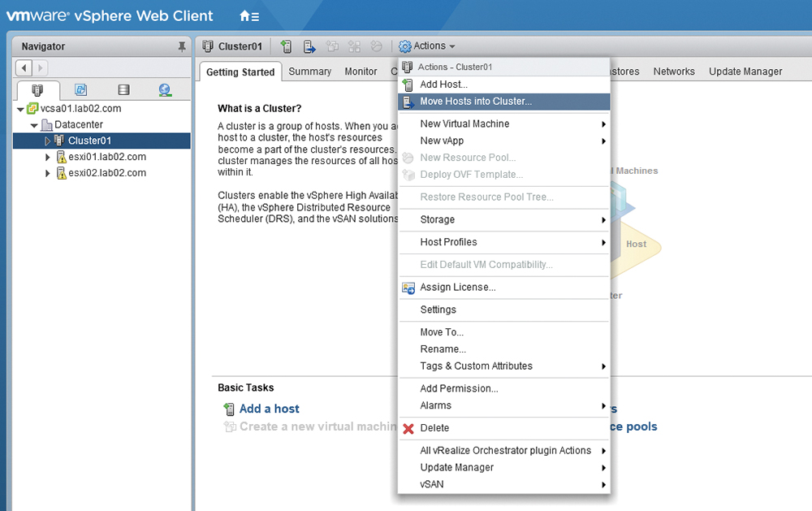Image resolution: width=812 pixels, height=511 pixels.
Task: Choose Rename from the menu
Action: (504, 349)
